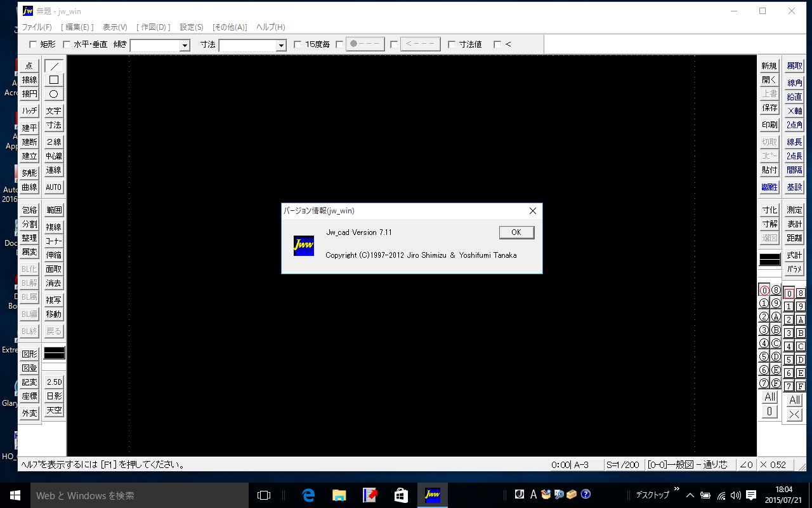Select the rectangle drawing tool
Image resolution: width=812 pixels, height=508 pixels.
(x=54, y=80)
